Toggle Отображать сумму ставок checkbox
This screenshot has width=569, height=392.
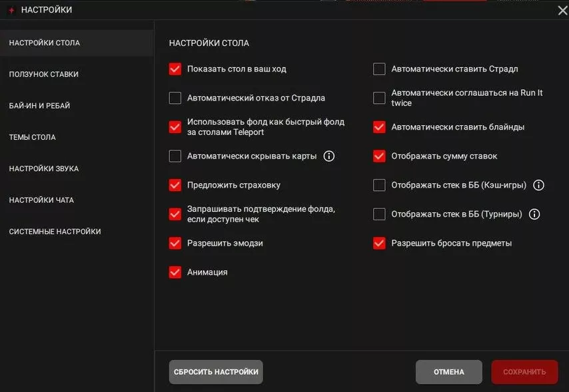pyautogui.click(x=379, y=156)
